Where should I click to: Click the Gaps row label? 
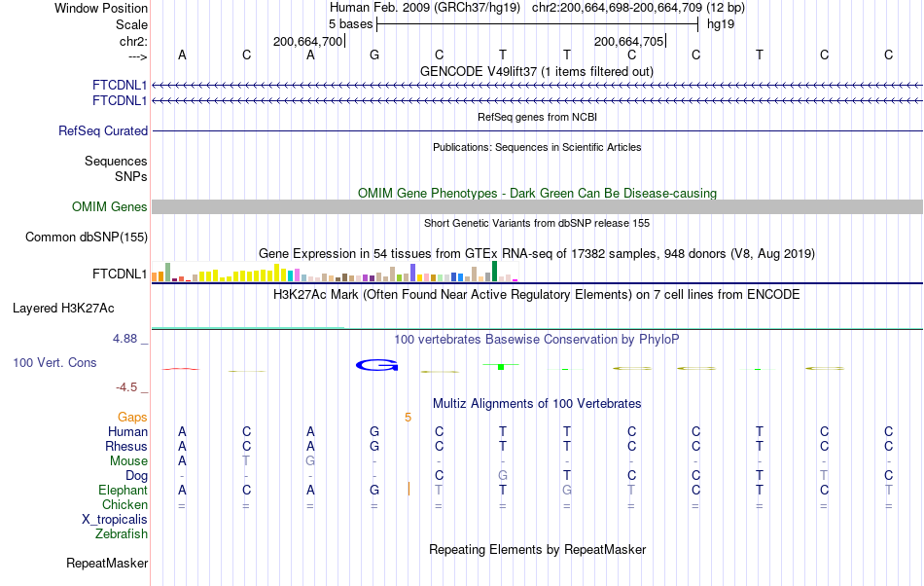tap(132, 418)
